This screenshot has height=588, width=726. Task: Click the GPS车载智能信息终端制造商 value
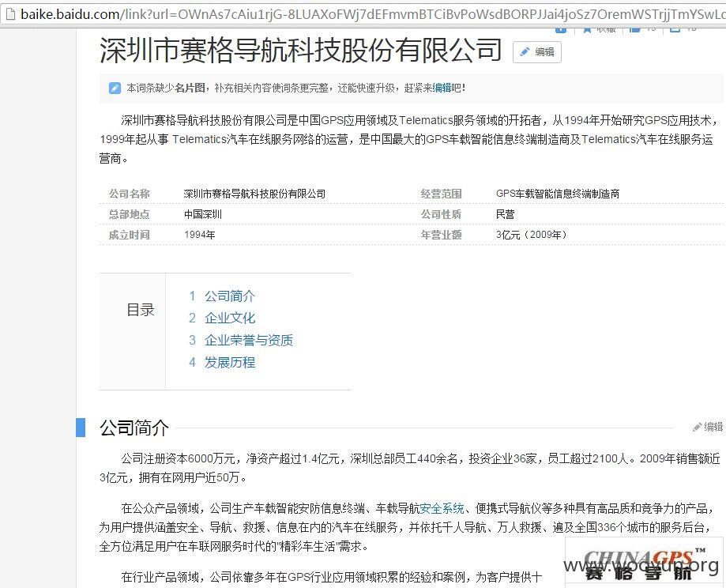558,194
